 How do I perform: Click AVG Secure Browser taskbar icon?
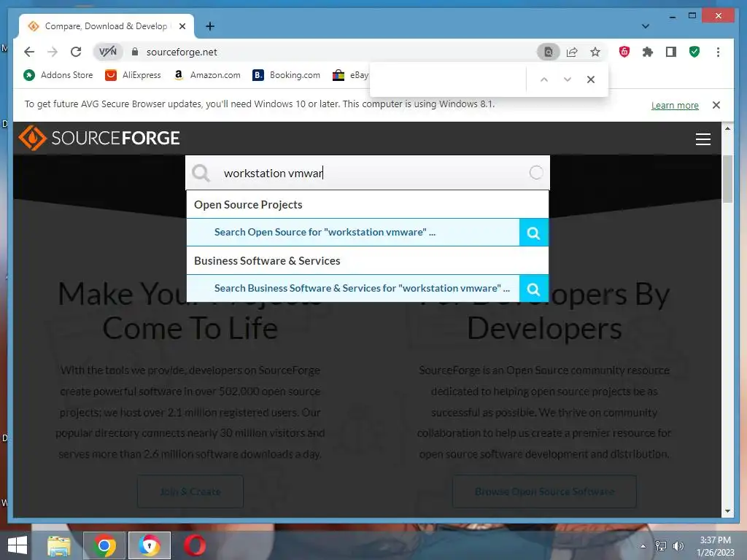[150, 545]
